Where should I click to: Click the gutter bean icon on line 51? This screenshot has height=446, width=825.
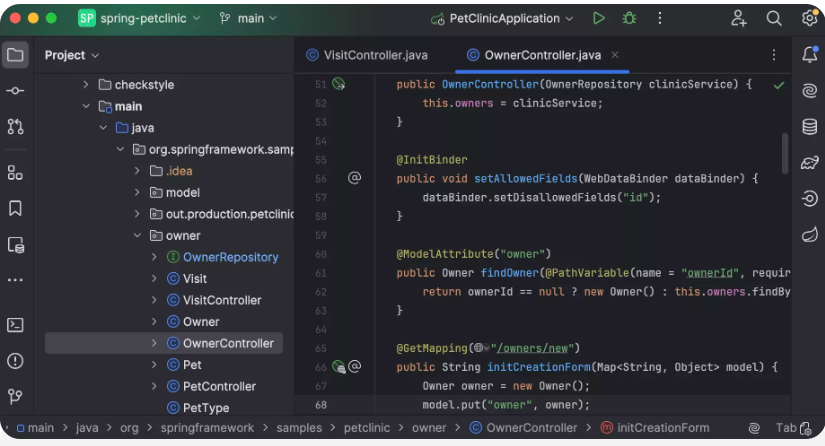[338, 84]
